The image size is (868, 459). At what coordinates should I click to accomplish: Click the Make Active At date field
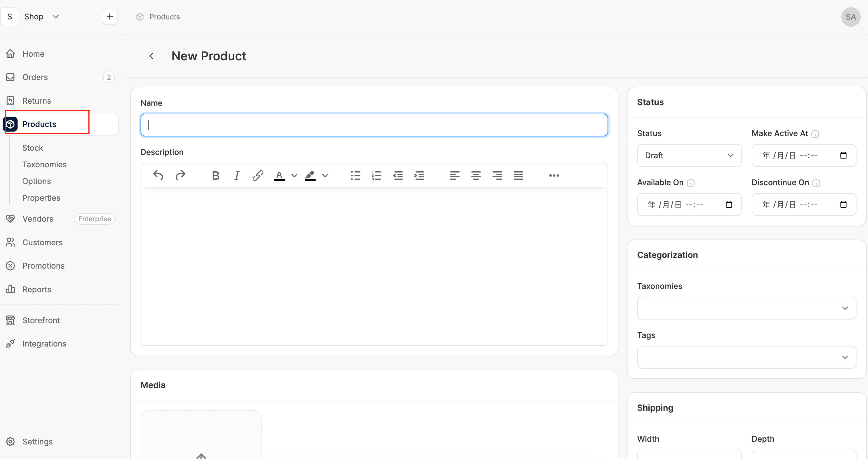click(803, 156)
